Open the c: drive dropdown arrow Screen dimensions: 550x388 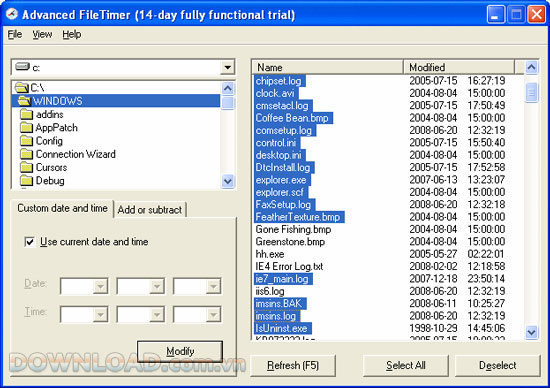228,67
